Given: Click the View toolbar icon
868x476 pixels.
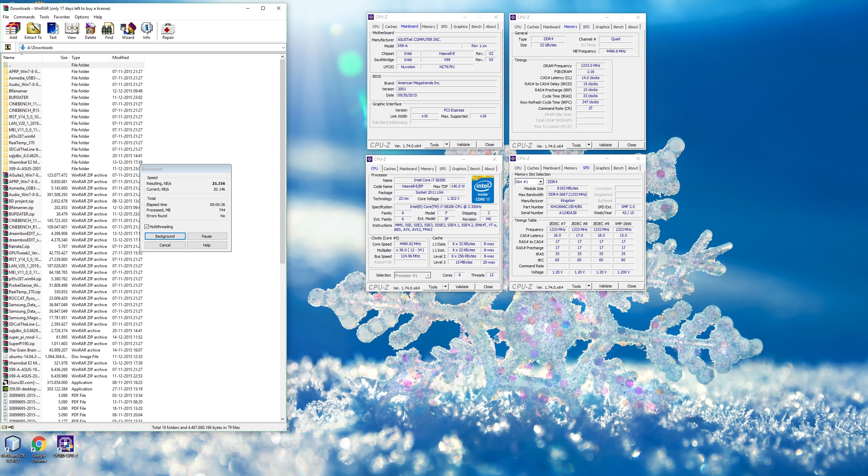Looking at the screenshot, I should pyautogui.click(x=72, y=31).
